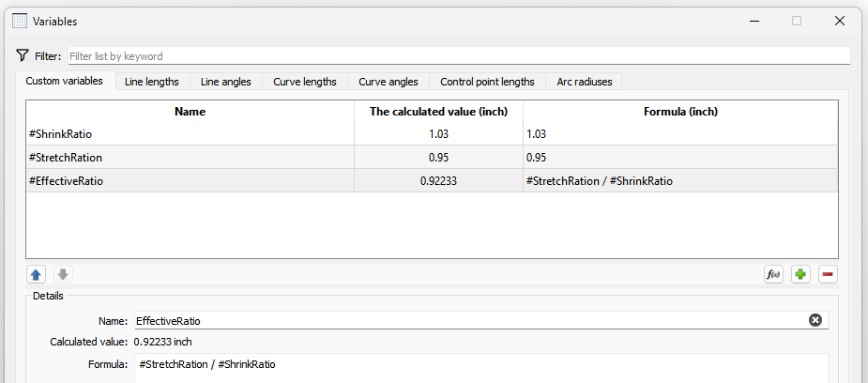
Task: Click the move variable up arrow
Action: (x=36, y=274)
